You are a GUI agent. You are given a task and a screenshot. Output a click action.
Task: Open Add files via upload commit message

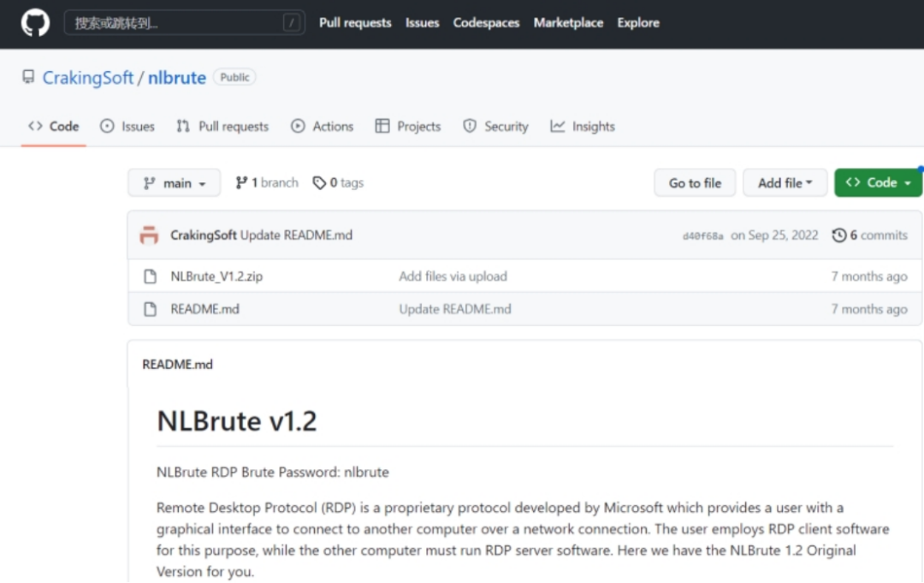click(x=453, y=277)
